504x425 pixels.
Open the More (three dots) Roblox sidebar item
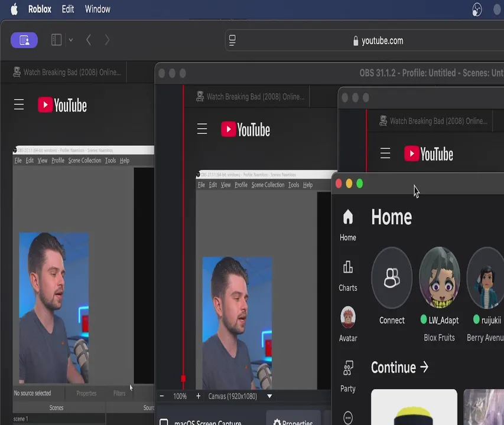click(x=348, y=417)
